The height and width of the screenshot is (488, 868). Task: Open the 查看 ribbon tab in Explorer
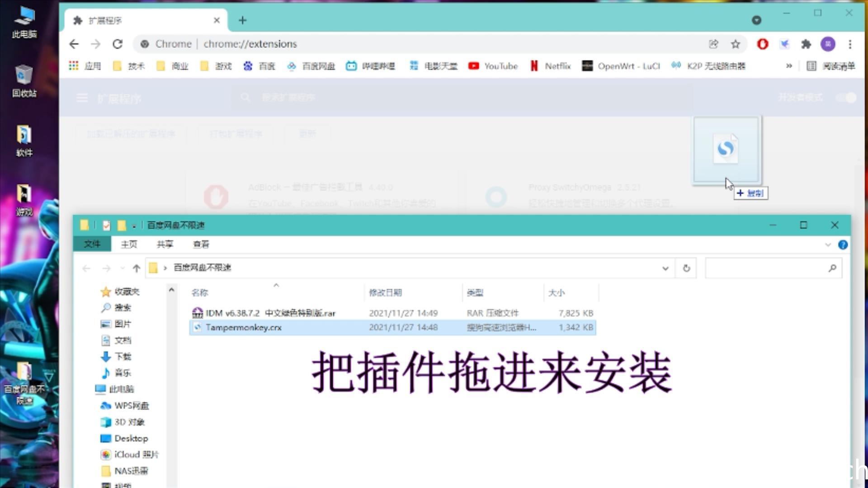click(x=201, y=244)
